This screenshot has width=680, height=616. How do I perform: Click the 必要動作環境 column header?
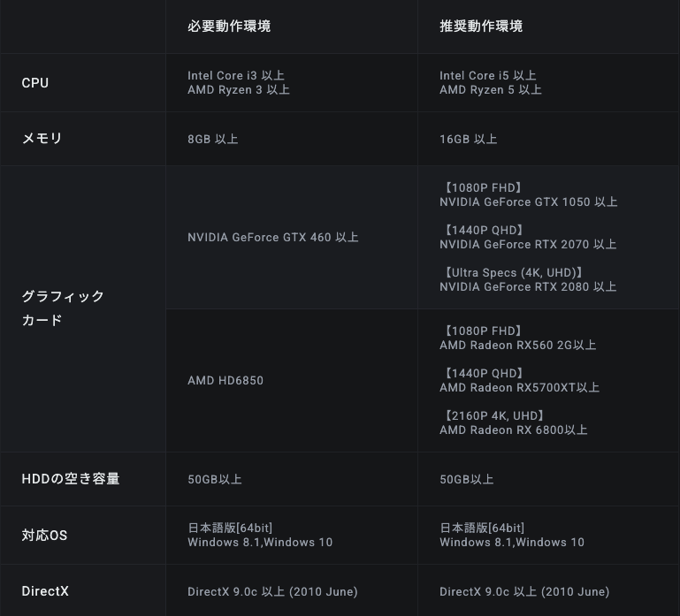pos(229,26)
